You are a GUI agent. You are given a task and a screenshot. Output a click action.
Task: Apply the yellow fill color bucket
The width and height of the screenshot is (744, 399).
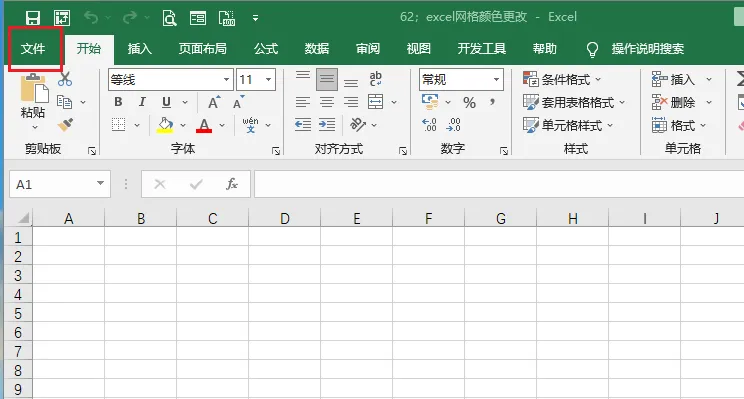click(165, 125)
